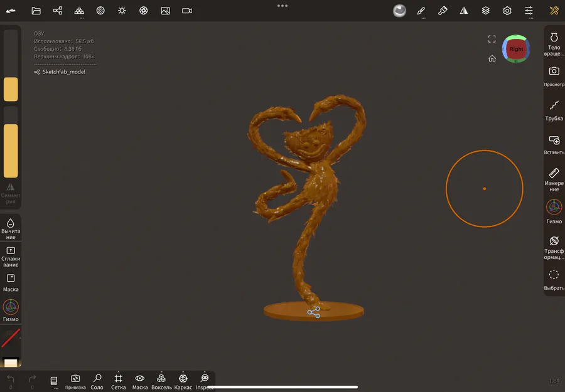Reset camera with home icon
The image size is (565, 392).
click(492, 58)
